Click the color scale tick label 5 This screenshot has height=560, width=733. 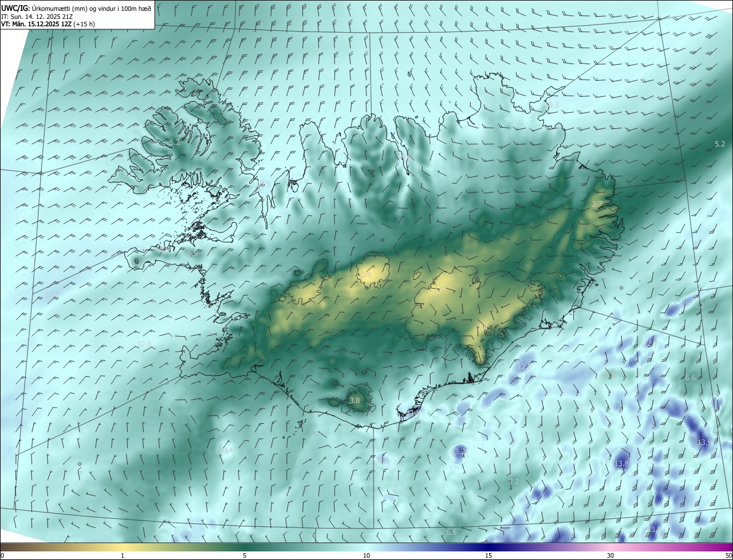pos(245,556)
